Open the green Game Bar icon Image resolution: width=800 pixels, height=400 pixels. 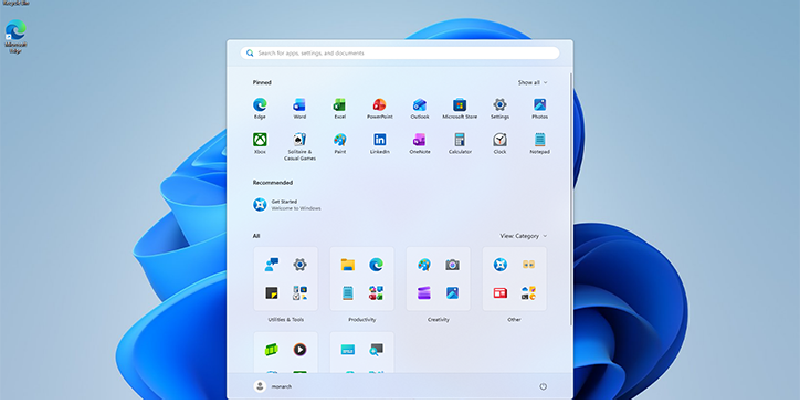(271, 349)
